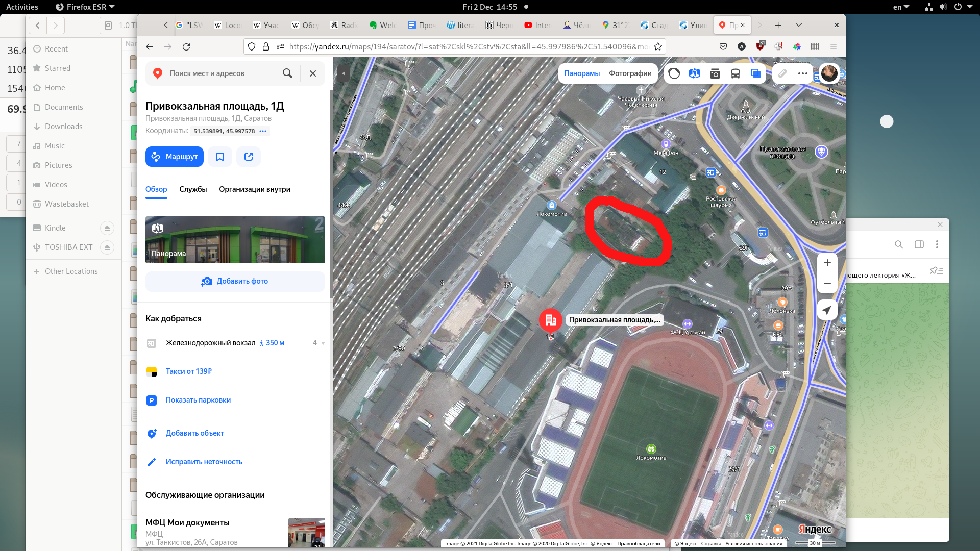Click Исправить неточность link
Screen dimensions: 980x551
click(x=204, y=462)
